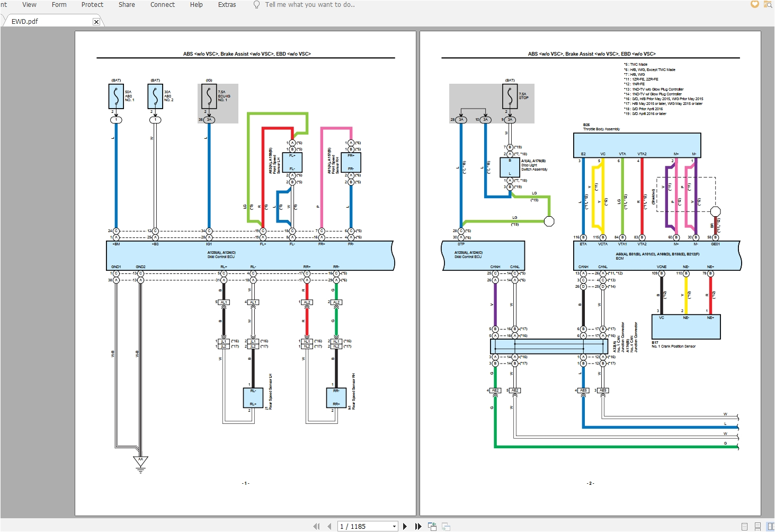Click the heart-shaped feedback icon top right
The height and width of the screenshot is (532, 775).
point(754,4)
